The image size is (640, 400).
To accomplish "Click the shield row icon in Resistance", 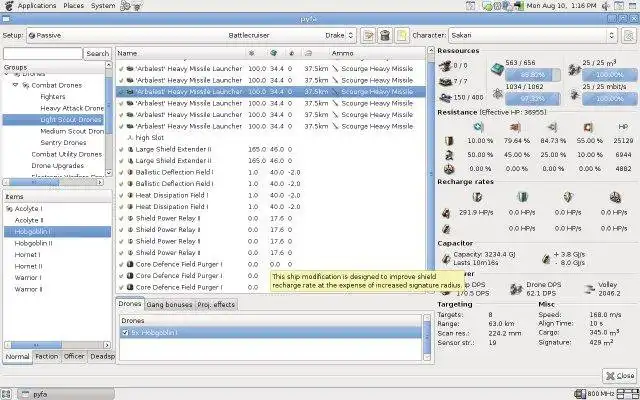I will [x=449, y=141].
